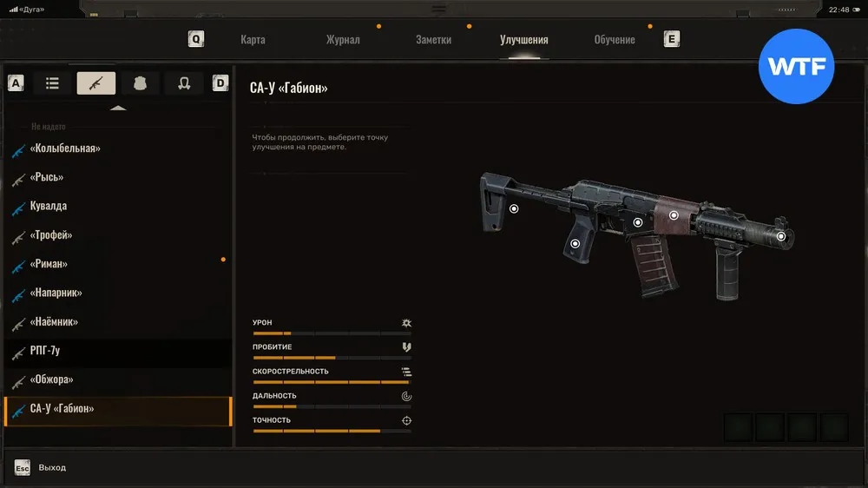868x488 pixels.
Task: Select the muzzle suppressor upgrade point
Action: pyautogui.click(x=781, y=236)
